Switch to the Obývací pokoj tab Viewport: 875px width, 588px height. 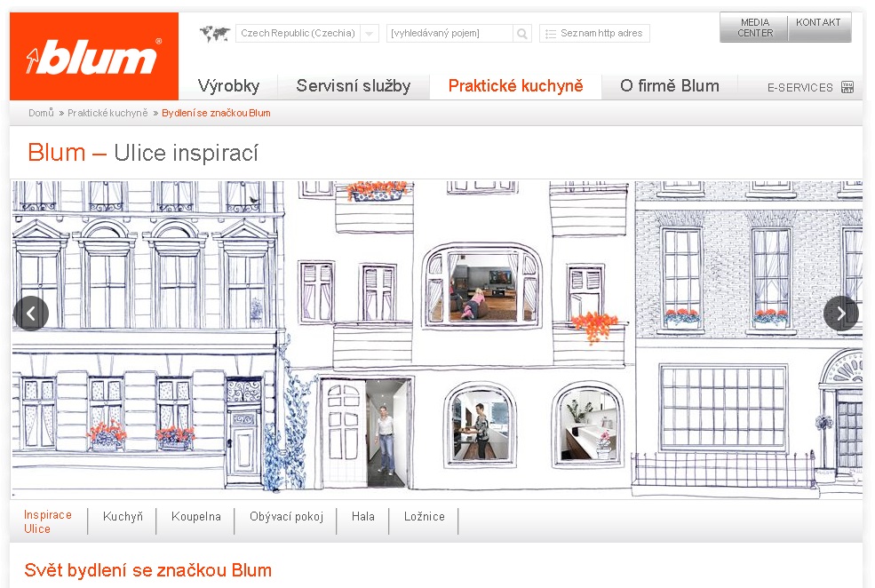pyautogui.click(x=286, y=517)
